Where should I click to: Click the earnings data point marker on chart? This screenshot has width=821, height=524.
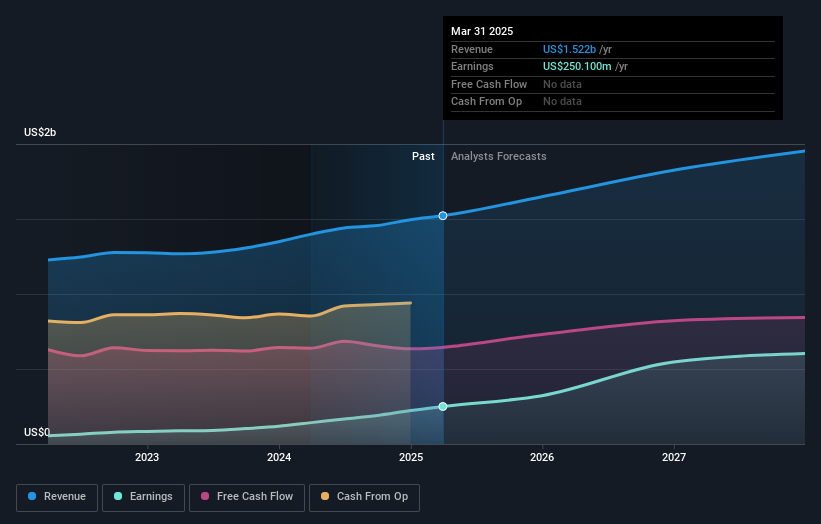tap(443, 406)
